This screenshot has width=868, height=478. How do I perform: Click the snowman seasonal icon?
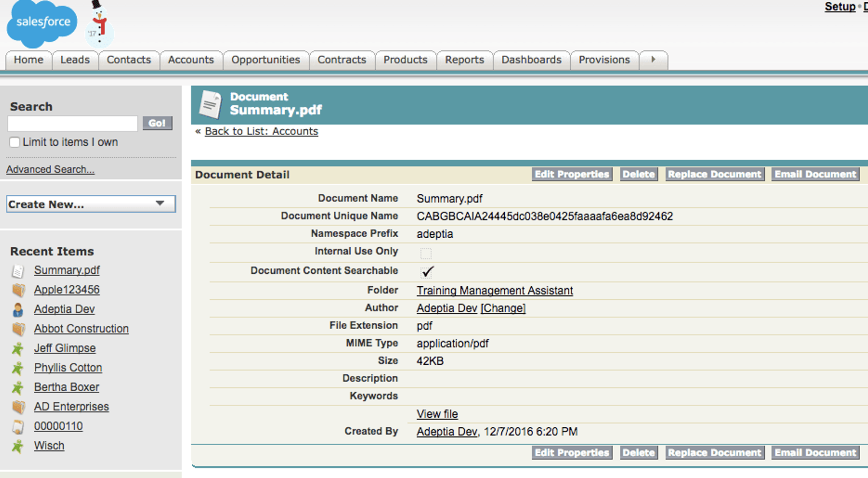pos(99,25)
